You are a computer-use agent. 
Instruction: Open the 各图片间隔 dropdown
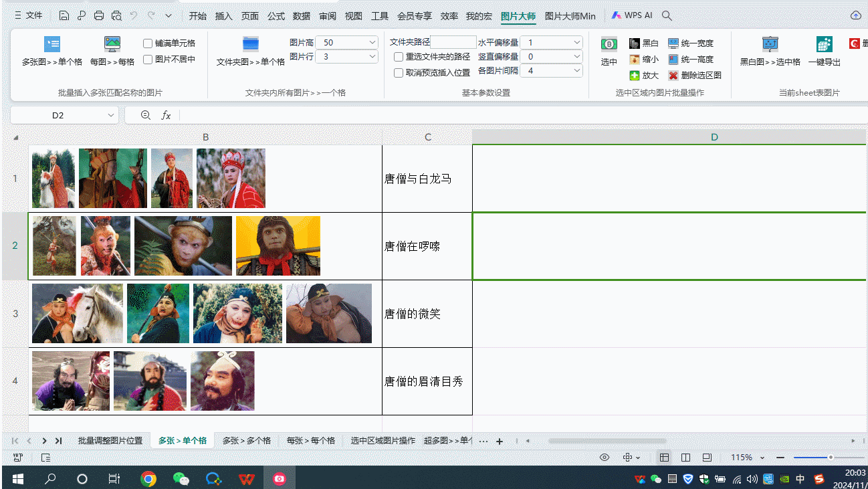[577, 70]
